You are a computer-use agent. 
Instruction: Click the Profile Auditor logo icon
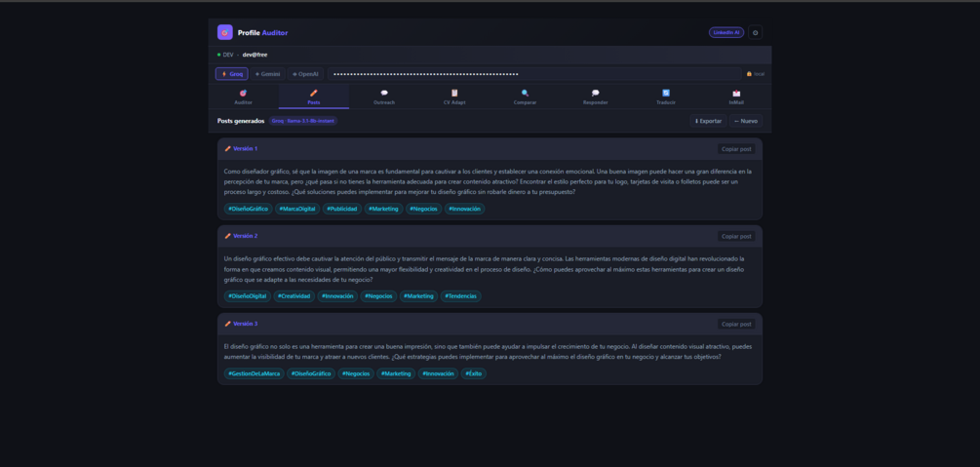tap(225, 32)
